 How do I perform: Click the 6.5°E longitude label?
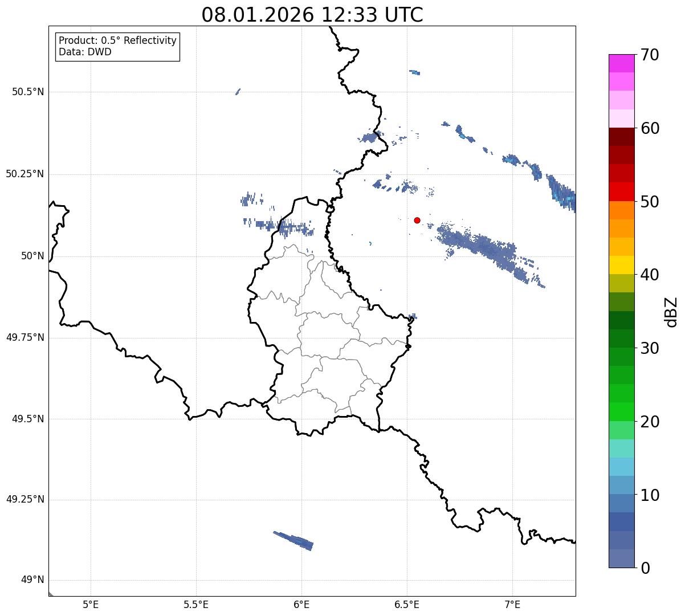(x=407, y=604)
